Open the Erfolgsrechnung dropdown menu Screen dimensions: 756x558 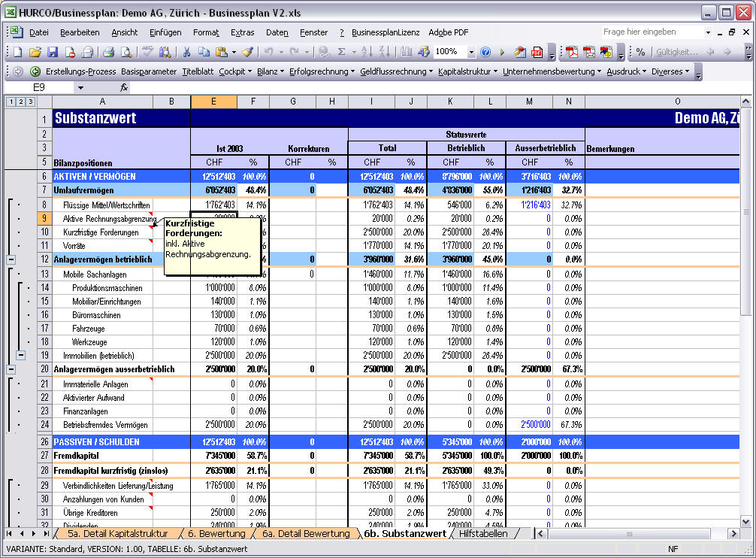[322, 71]
